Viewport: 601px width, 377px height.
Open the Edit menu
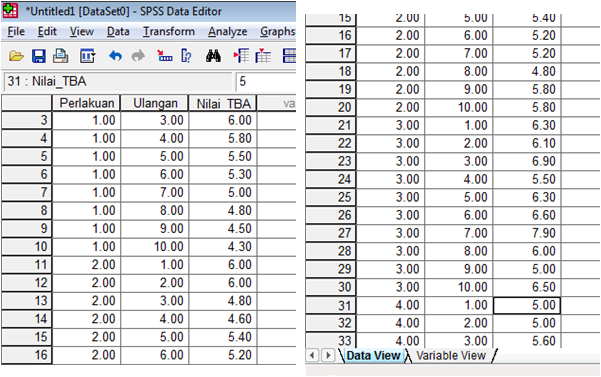[47, 31]
